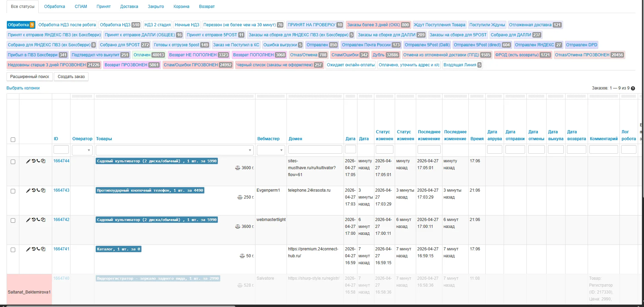Check the checkbox for order 1664743

pos(13,191)
